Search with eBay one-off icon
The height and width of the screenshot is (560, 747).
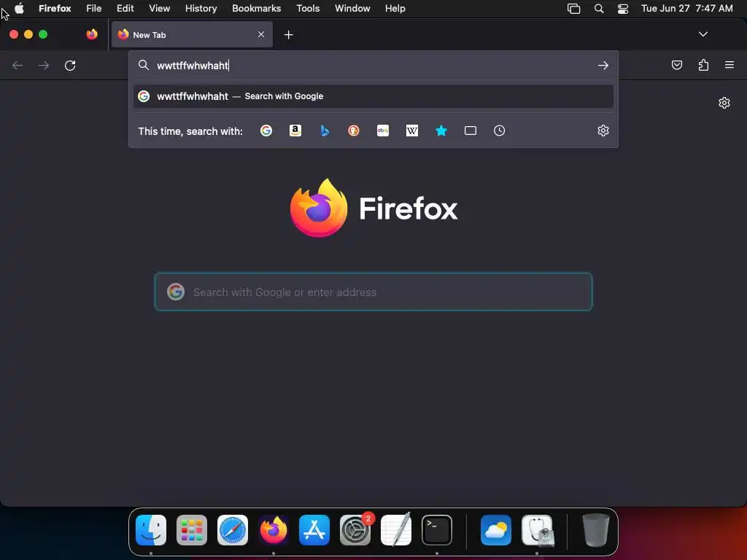coord(383,131)
